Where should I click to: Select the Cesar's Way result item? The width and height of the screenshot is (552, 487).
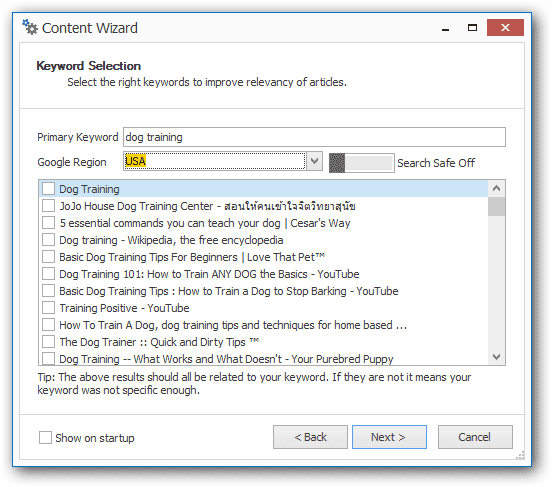pyautogui.click(x=205, y=223)
